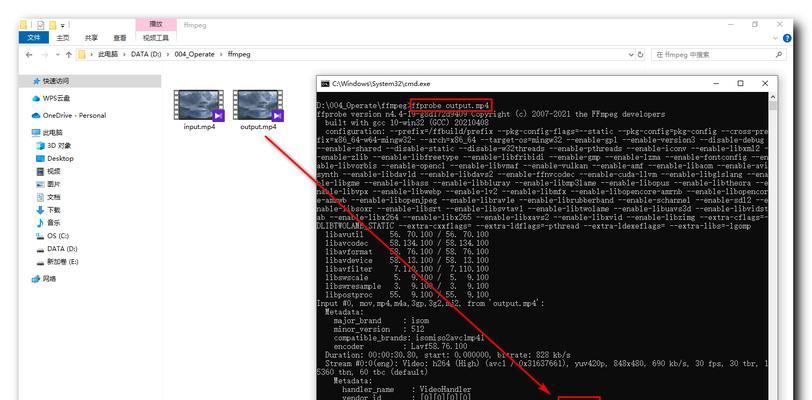
Task: Select the output.mp4 video thumbnail
Action: coord(258,105)
